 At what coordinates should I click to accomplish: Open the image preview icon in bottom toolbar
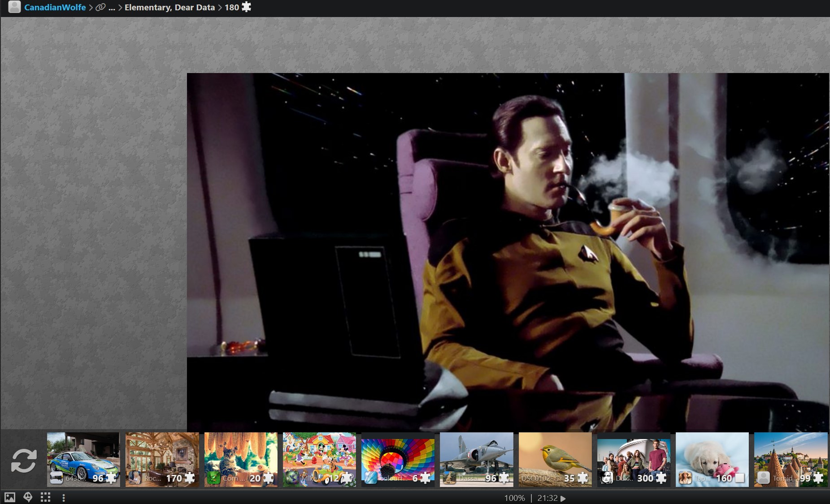click(9, 497)
